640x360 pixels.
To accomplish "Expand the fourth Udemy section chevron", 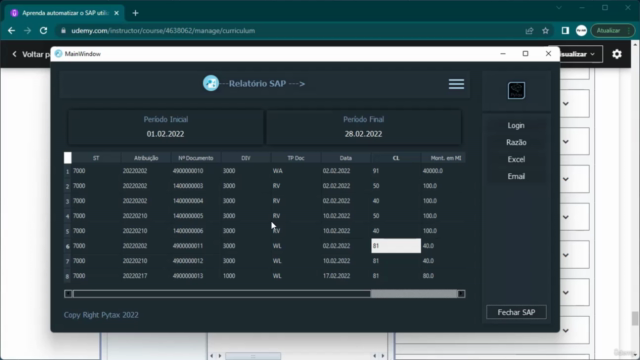I will [566, 217].
